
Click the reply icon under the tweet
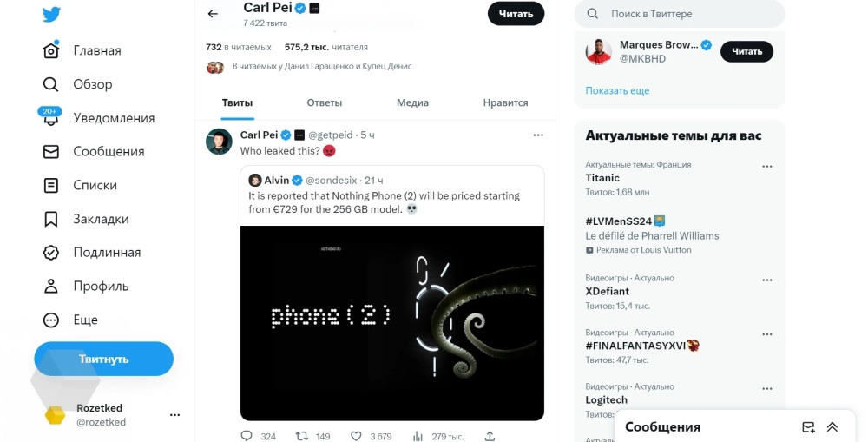(247, 436)
